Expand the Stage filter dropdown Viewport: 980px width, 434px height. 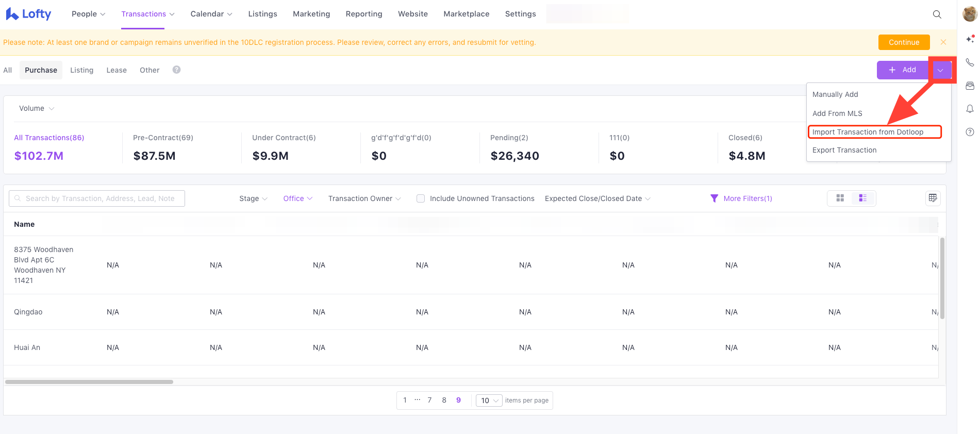253,198
